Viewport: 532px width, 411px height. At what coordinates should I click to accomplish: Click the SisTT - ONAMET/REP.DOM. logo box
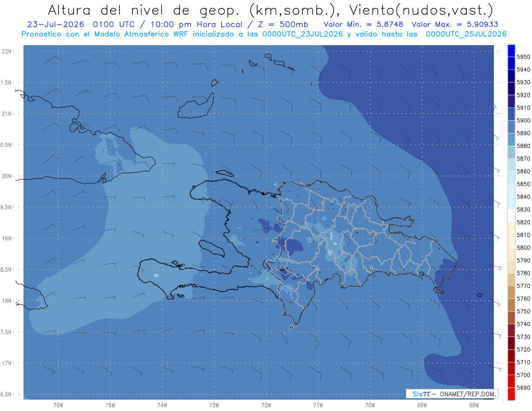(452, 393)
